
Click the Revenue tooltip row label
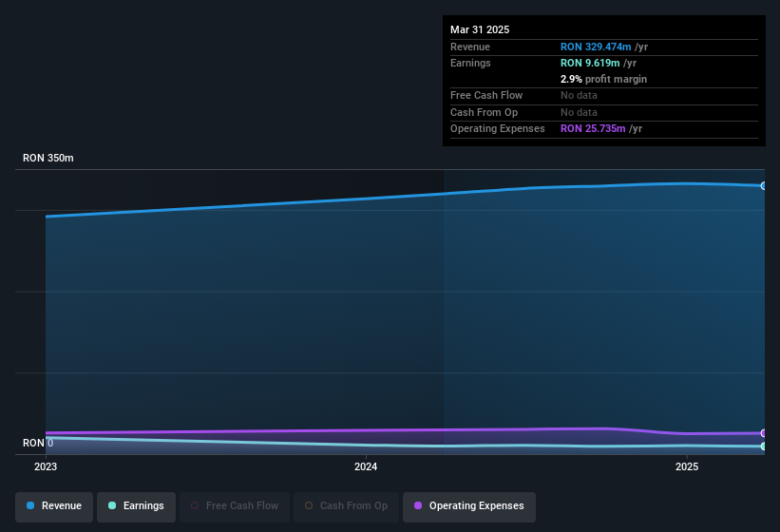tap(470, 47)
